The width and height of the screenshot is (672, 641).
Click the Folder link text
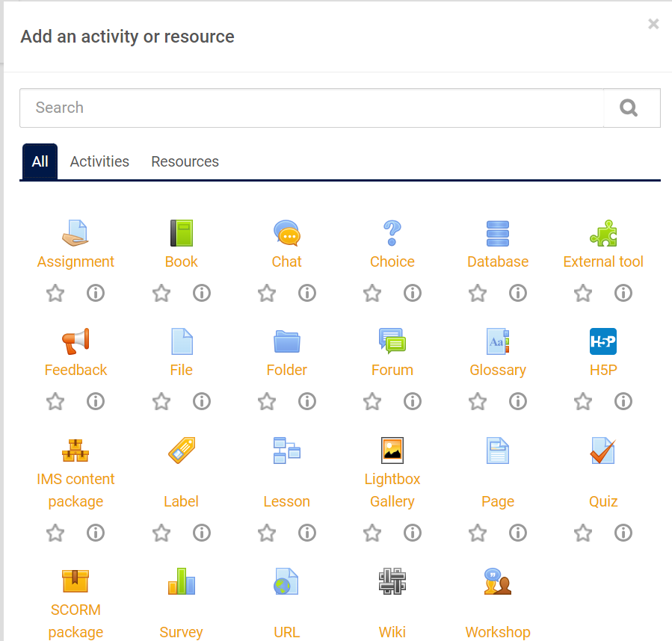tap(287, 371)
